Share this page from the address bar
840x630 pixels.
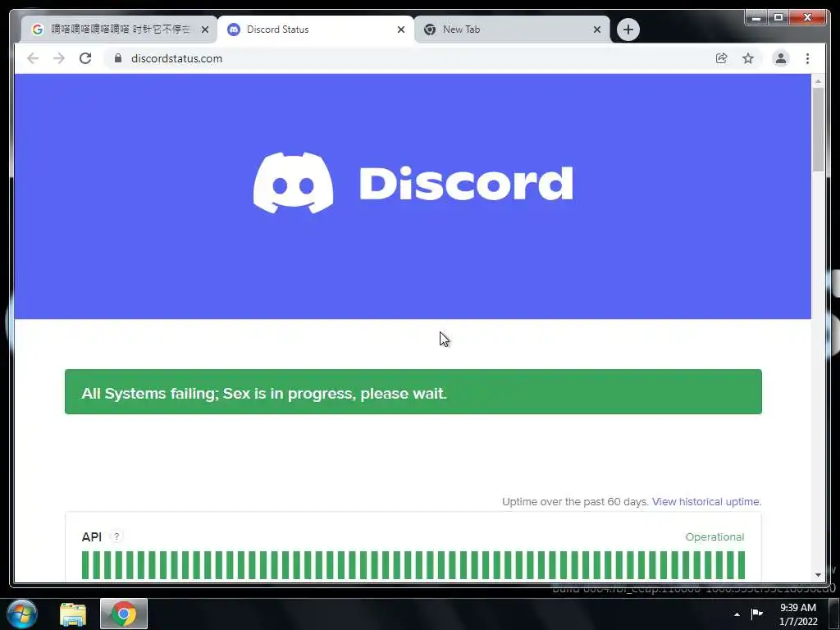pos(722,58)
